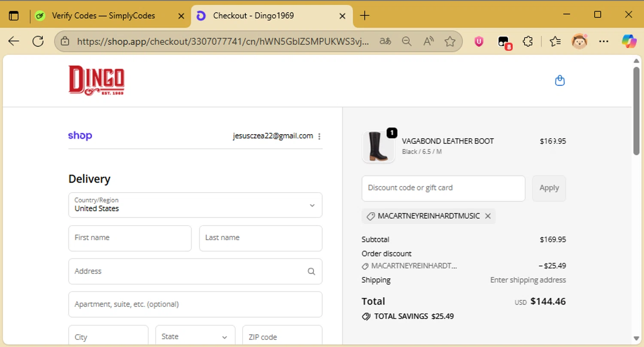Image resolution: width=644 pixels, height=347 pixels.
Task: Focus the Apartment, suite, etc. field
Action: pyautogui.click(x=195, y=304)
